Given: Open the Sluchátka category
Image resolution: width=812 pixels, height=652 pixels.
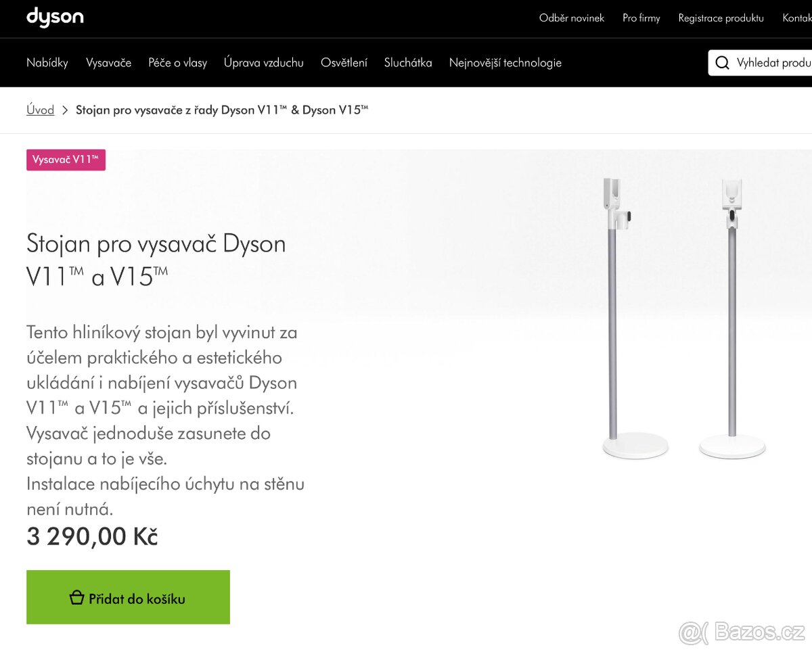Looking at the screenshot, I should 407,62.
